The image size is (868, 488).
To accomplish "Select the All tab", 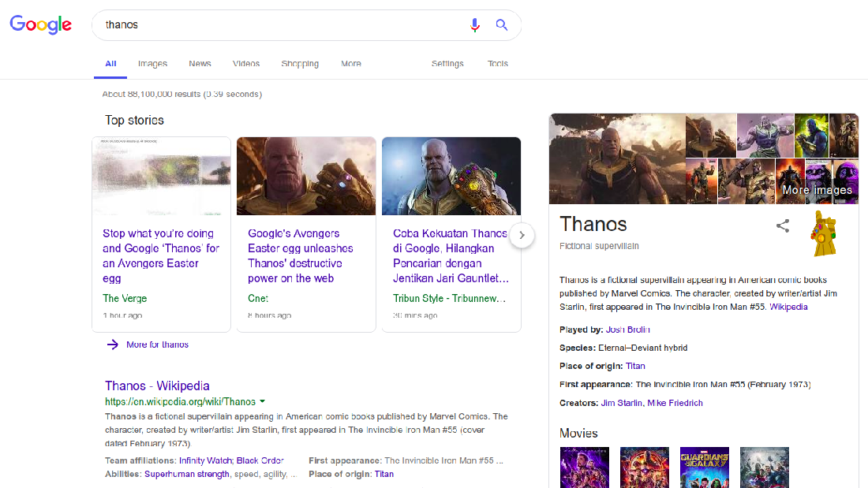I will (110, 64).
